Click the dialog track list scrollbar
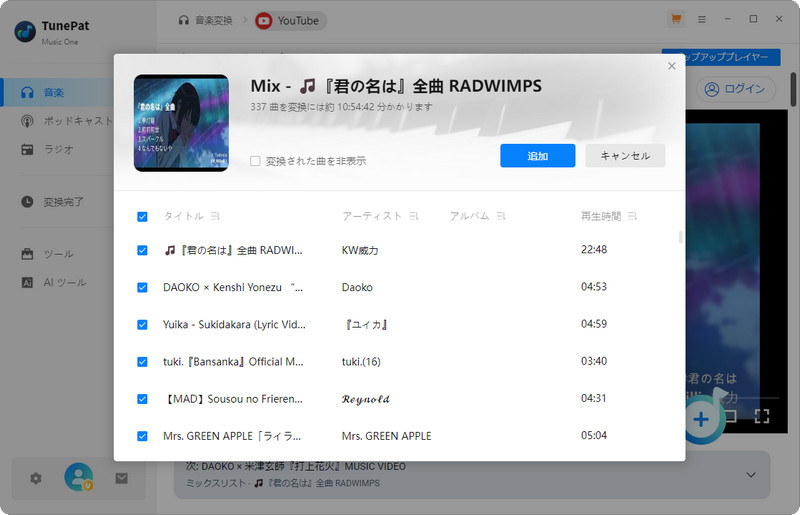Image resolution: width=800 pixels, height=515 pixels. click(x=681, y=237)
